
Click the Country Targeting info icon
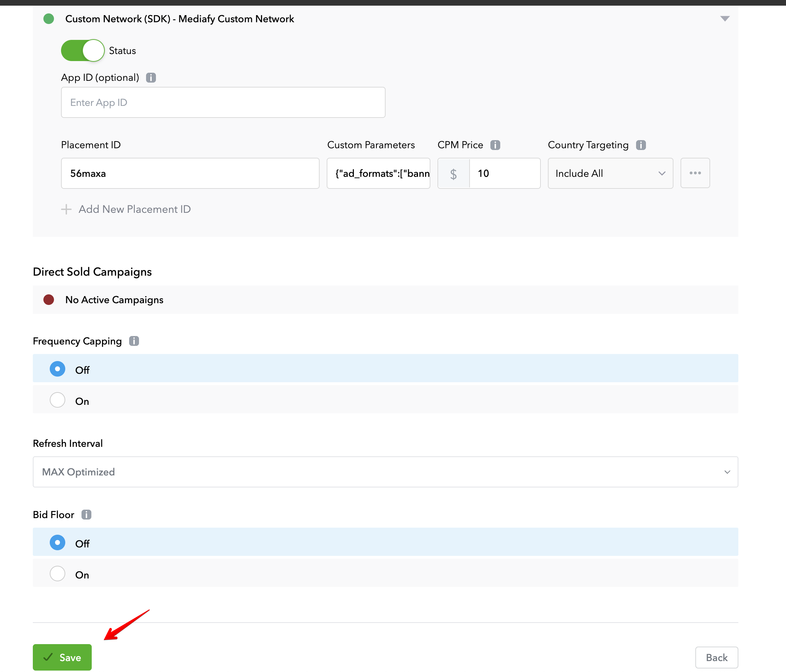coord(641,145)
